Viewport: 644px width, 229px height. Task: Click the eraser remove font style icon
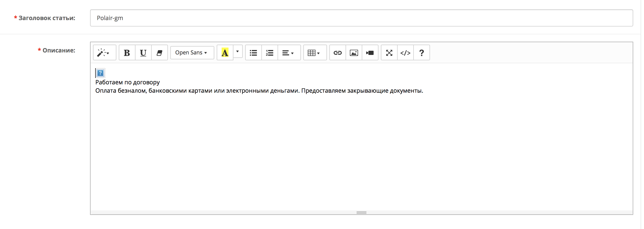[159, 53]
